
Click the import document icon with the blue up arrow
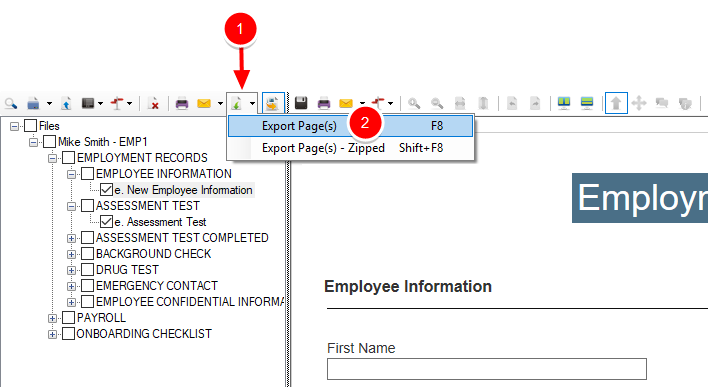66,103
